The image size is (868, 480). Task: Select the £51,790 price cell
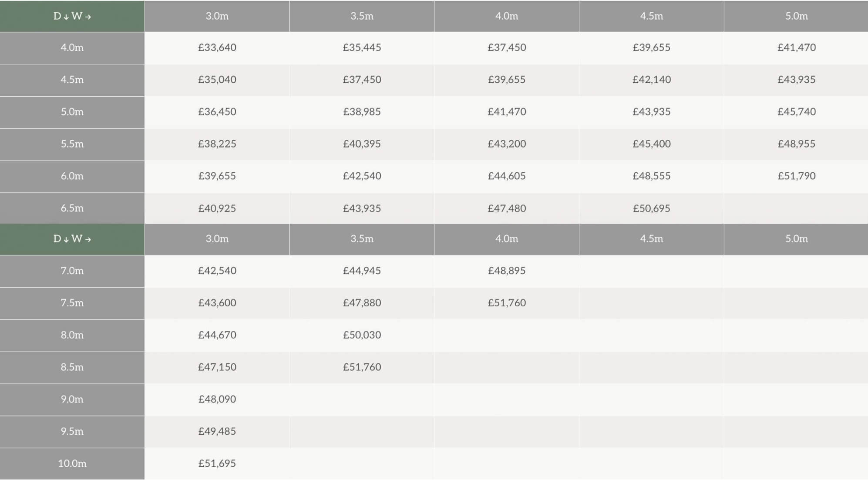796,176
